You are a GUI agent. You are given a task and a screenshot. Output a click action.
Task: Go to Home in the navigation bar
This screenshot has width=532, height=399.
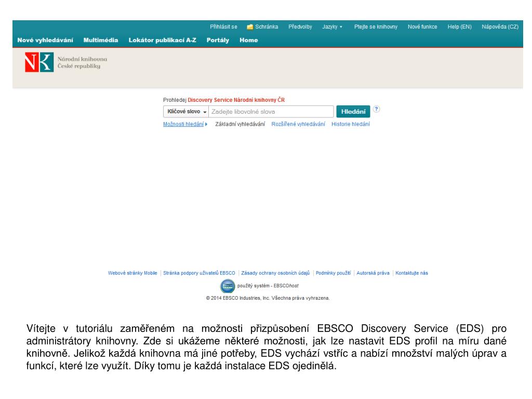(x=249, y=40)
